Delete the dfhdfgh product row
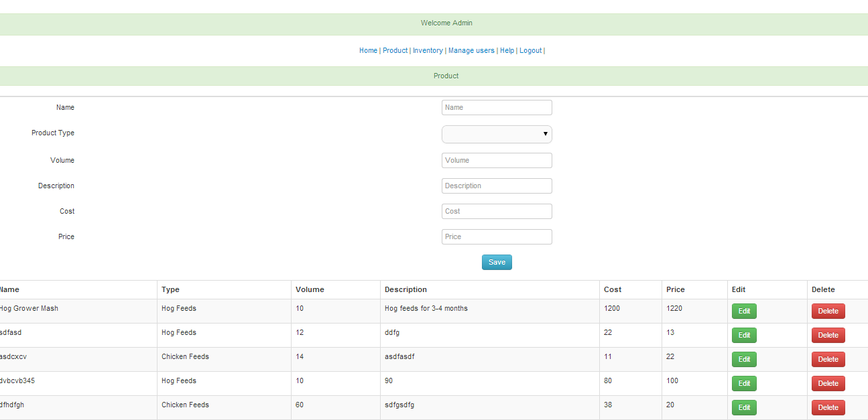Screen dimensions: 868x420 pyautogui.click(x=828, y=407)
